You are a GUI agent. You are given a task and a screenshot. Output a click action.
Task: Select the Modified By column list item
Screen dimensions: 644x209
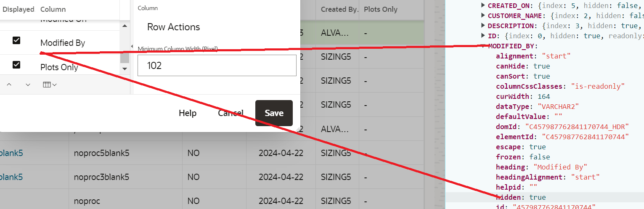click(x=63, y=43)
